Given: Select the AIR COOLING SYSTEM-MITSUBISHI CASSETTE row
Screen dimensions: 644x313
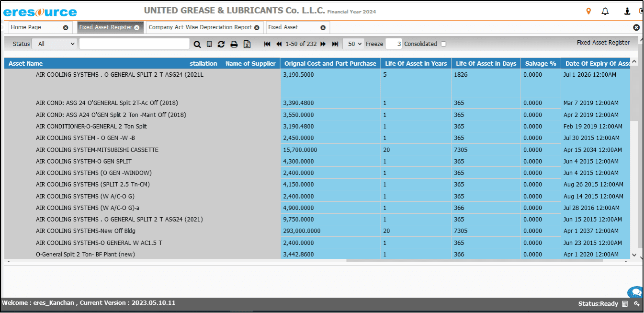Looking at the screenshot, I should pos(97,150).
